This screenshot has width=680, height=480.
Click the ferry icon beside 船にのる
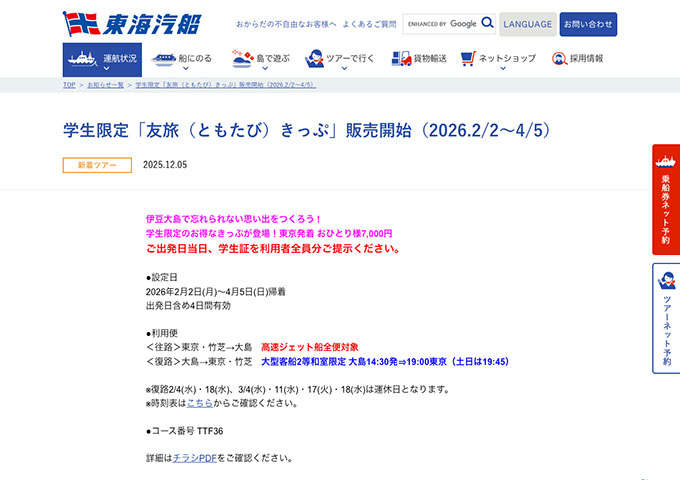point(163,59)
